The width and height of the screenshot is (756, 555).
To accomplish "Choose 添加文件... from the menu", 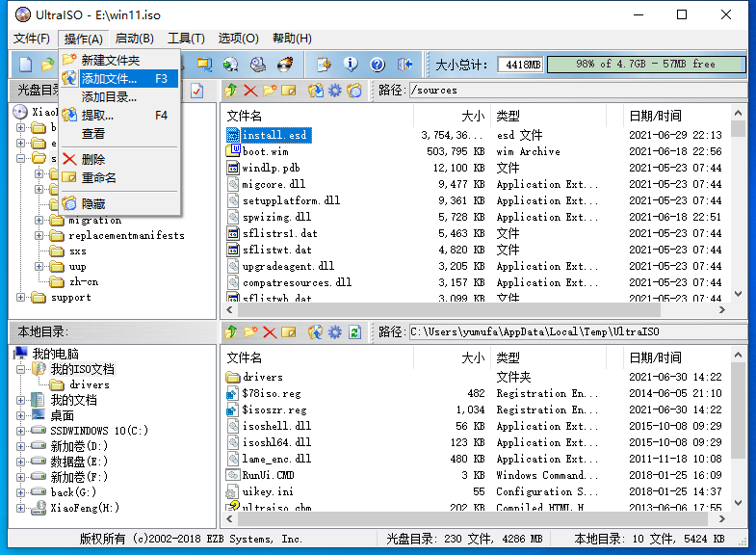I will tap(119, 79).
